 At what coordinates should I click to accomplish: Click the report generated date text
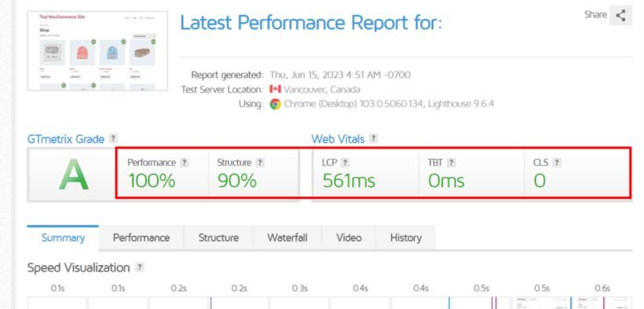coord(340,75)
